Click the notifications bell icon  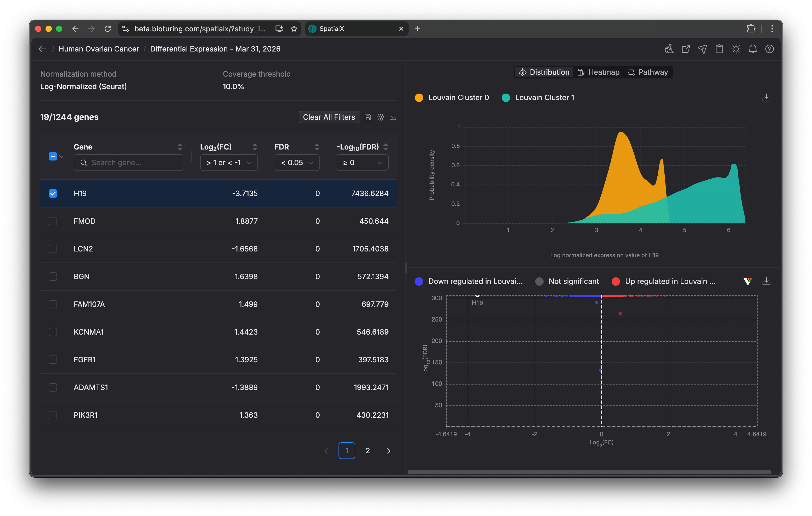(753, 49)
